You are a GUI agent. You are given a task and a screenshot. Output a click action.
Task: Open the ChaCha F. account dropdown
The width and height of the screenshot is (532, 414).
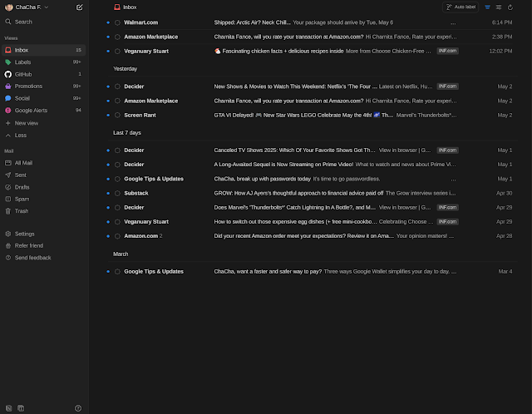click(27, 7)
